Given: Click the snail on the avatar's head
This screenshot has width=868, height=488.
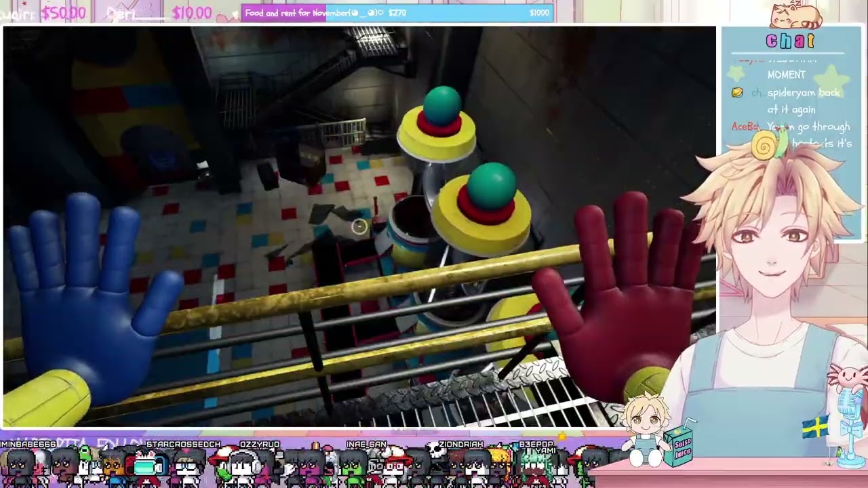Looking at the screenshot, I should point(769,144).
